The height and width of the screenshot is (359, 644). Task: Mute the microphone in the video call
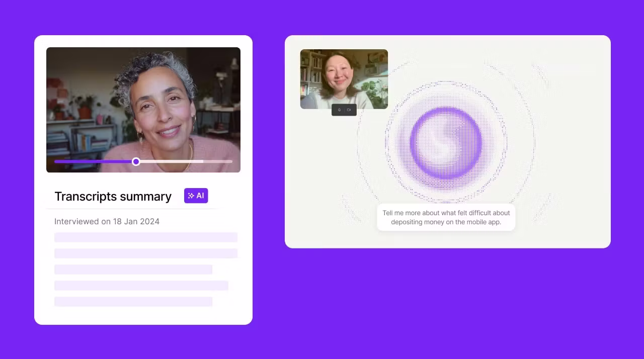pyautogui.click(x=339, y=110)
